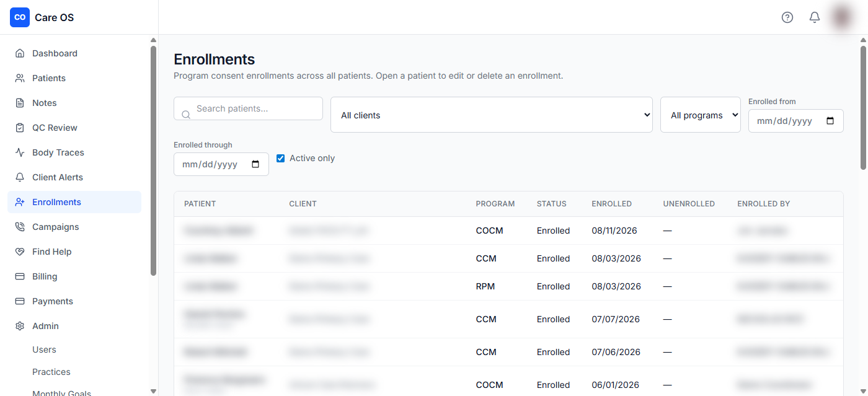The height and width of the screenshot is (396, 868).
Task: Click the Client Alerts bell icon
Action: (x=20, y=177)
